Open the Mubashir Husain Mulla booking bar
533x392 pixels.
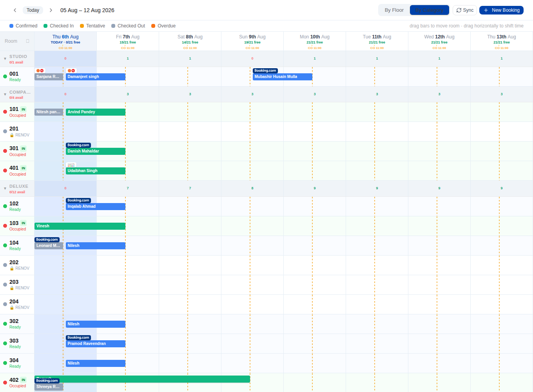tap(283, 77)
